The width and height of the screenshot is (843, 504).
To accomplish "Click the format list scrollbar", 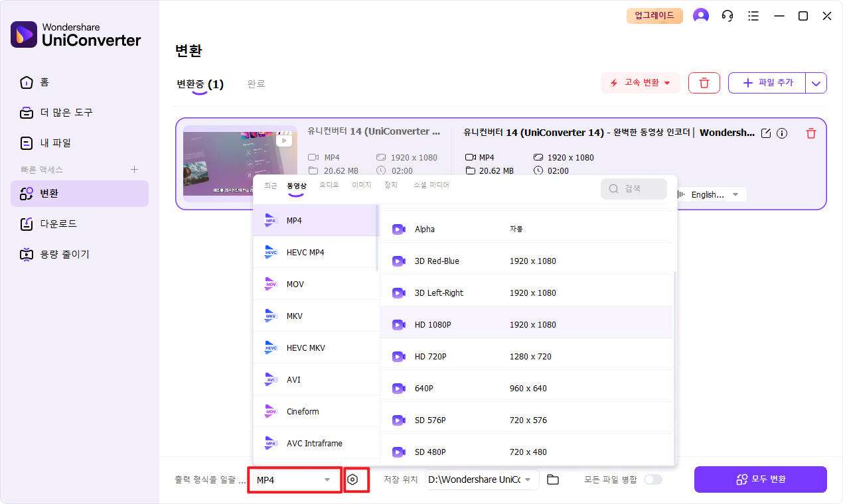I will tap(378, 237).
